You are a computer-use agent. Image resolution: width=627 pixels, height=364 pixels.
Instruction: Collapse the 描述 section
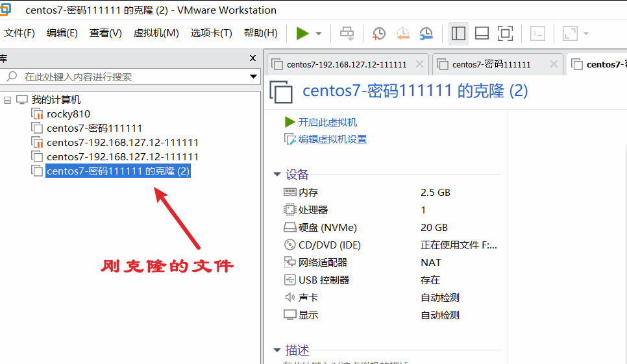[277, 350]
